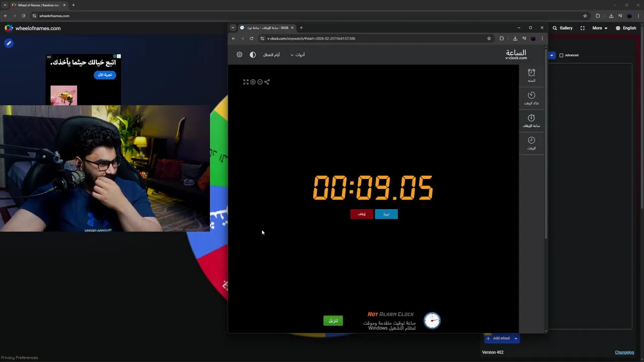Viewport: 644px width, 362px height.
Task: View site information in v-clock address bar
Action: point(262,38)
